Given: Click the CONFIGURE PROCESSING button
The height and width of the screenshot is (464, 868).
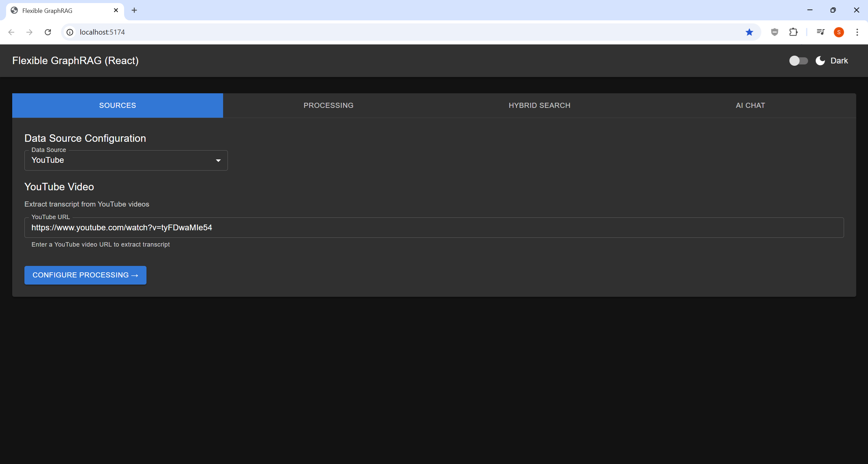Looking at the screenshot, I should point(85,275).
